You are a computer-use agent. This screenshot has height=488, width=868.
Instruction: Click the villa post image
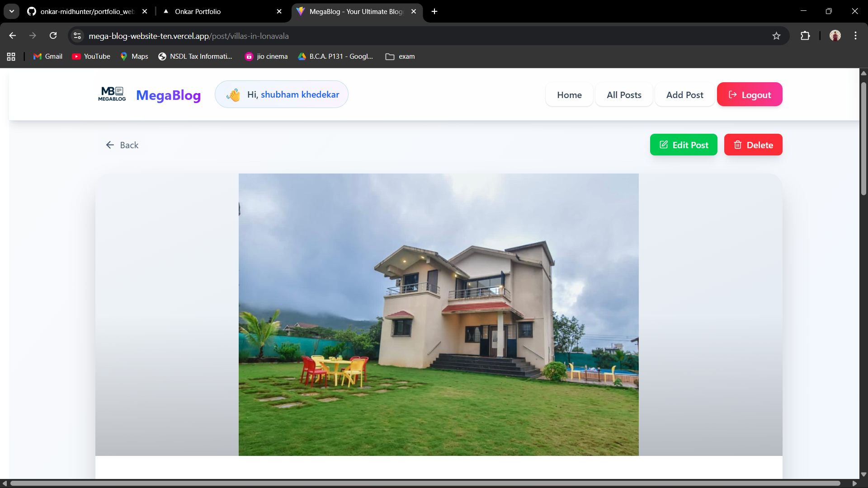coord(439,314)
